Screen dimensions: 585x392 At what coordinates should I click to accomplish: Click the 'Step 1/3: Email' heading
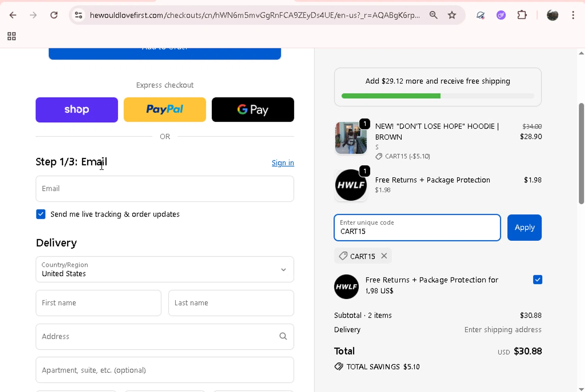71,162
